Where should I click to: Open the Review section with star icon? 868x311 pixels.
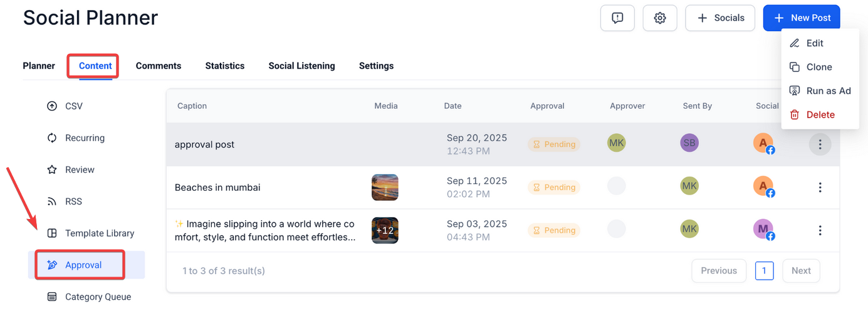80,170
